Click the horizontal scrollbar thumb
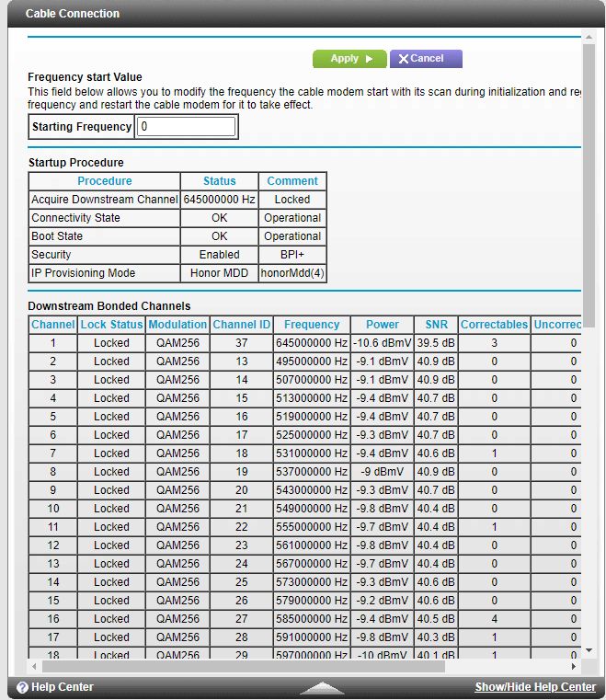This screenshot has width=606, height=700. point(244,666)
